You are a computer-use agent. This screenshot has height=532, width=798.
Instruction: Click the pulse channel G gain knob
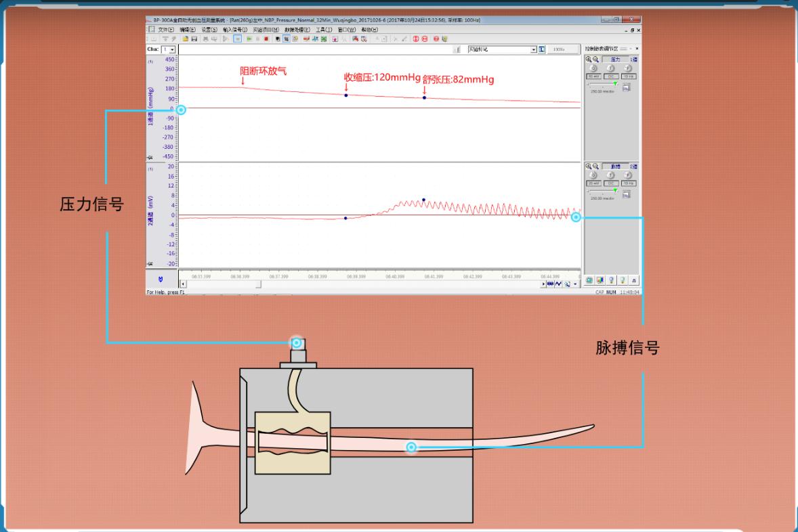593,175
